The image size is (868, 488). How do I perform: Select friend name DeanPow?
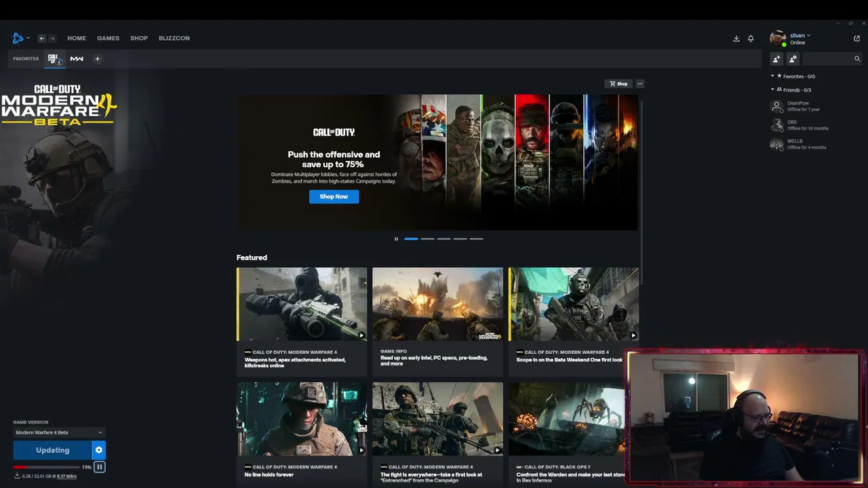tap(797, 103)
